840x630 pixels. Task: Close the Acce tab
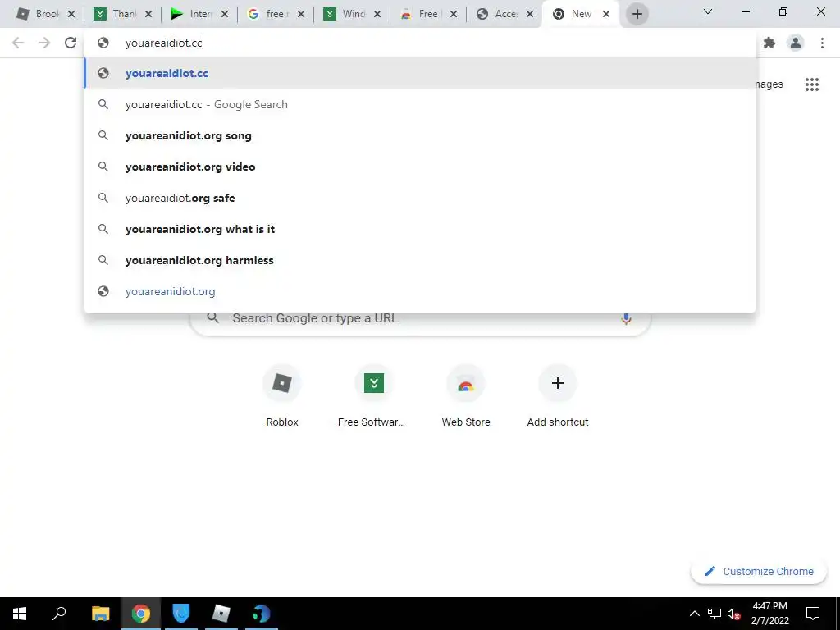(x=530, y=14)
